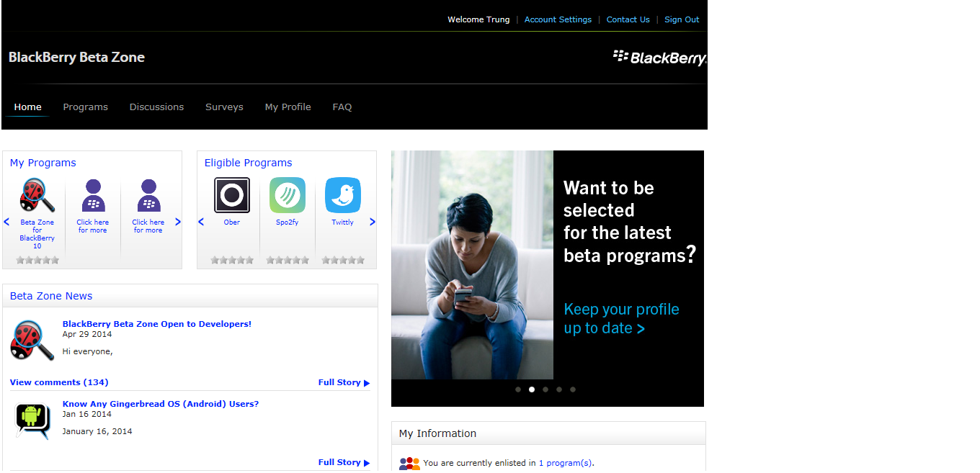Click the Beta Zone News heading
Viewport: 980px width, 473px height.
click(51, 296)
